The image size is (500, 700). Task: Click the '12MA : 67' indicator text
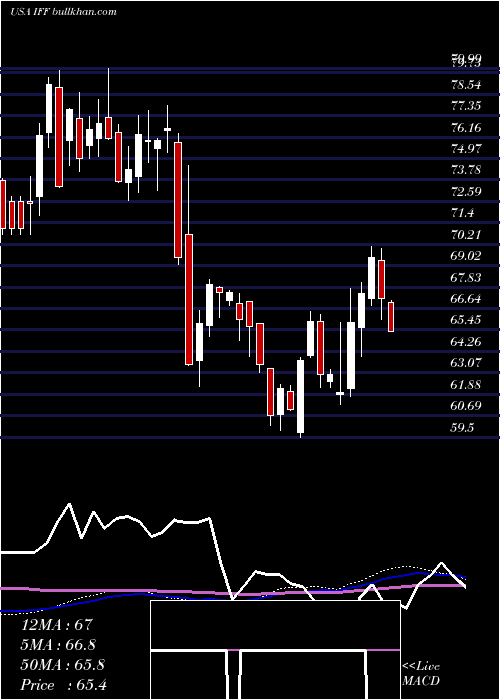57,624
